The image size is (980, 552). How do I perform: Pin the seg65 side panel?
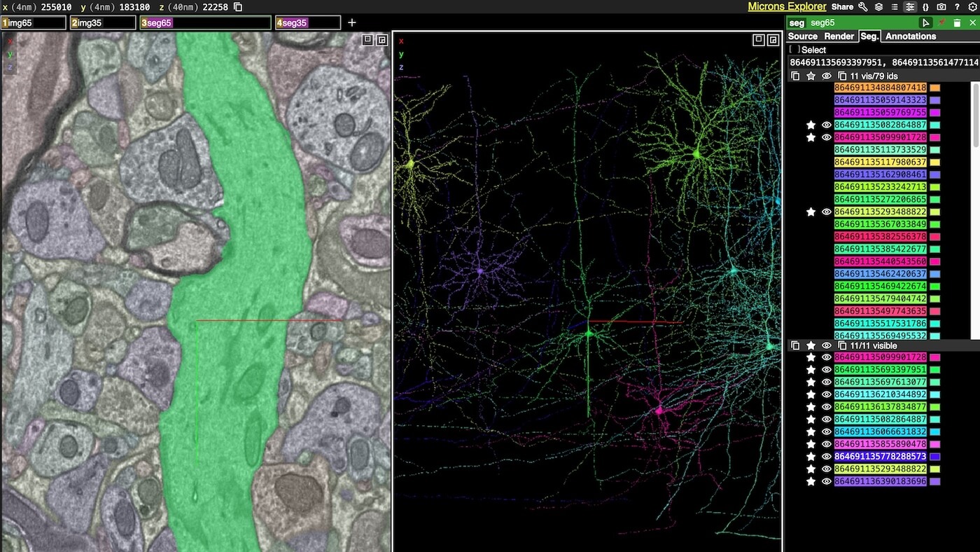click(941, 23)
